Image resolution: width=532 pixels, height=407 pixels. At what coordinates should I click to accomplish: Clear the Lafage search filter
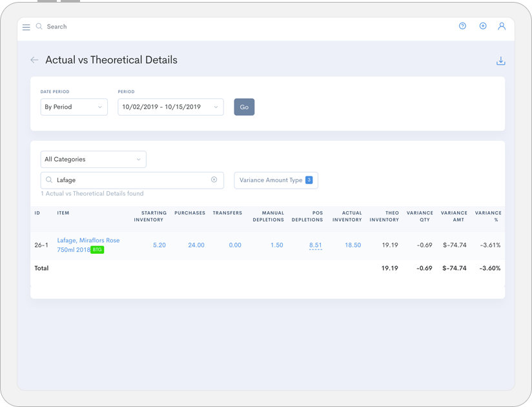214,180
